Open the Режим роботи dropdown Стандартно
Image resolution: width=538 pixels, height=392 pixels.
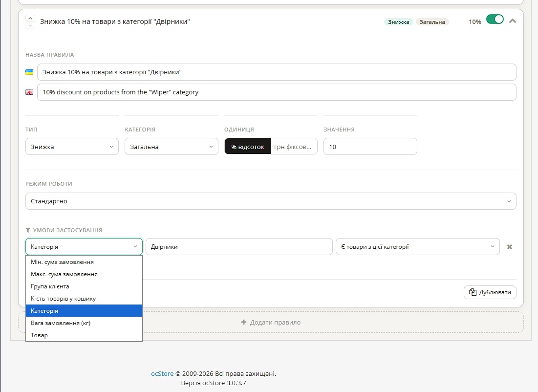pyautogui.click(x=271, y=201)
